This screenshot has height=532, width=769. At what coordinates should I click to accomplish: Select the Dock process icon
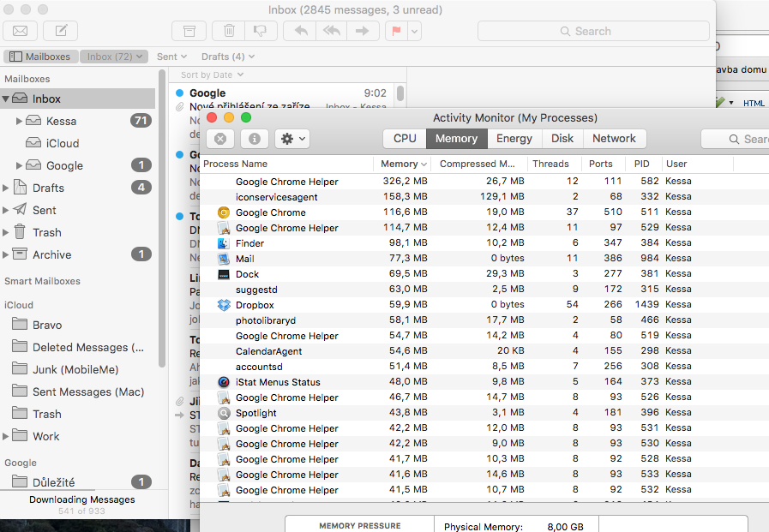pos(224,274)
